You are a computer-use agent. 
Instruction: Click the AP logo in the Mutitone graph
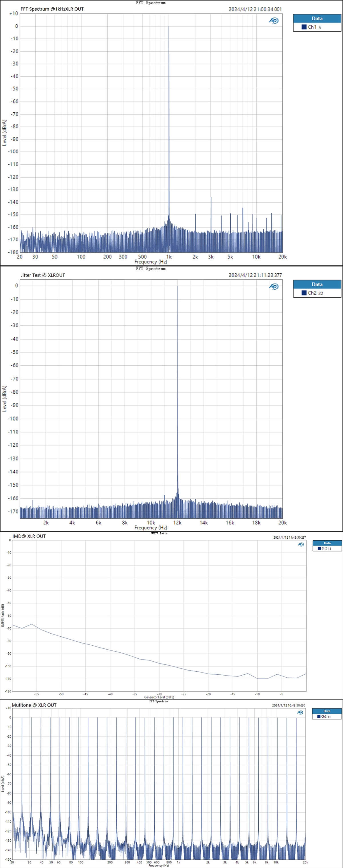pyautogui.click(x=300, y=712)
